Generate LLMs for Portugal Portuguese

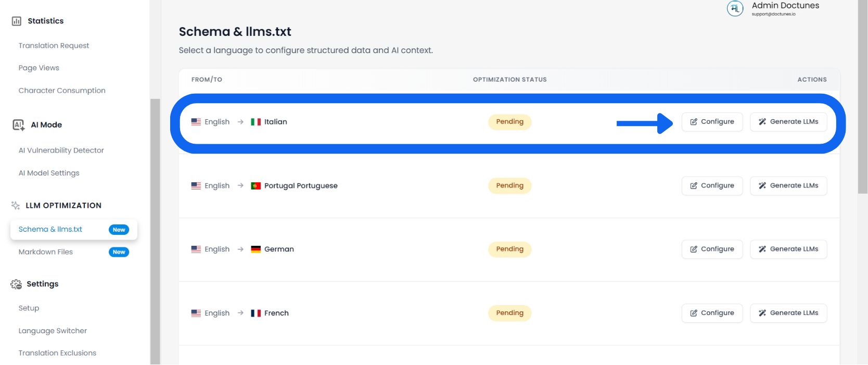(x=788, y=186)
